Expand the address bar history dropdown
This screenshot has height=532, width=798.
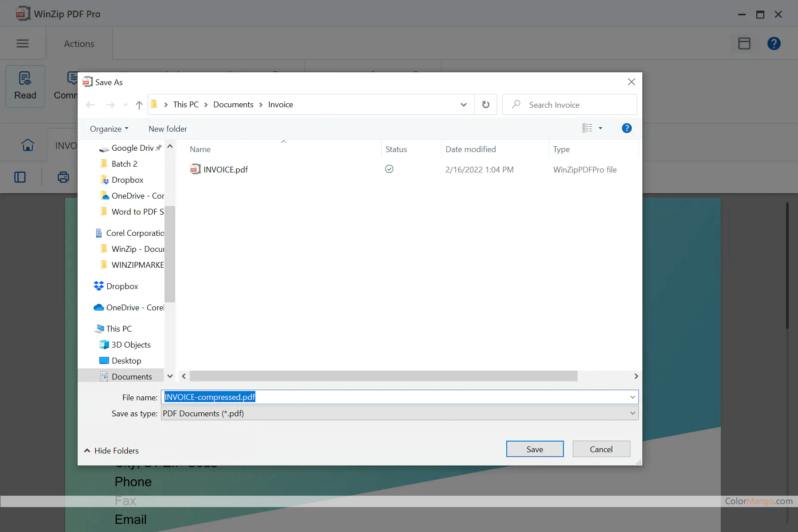[464, 105]
